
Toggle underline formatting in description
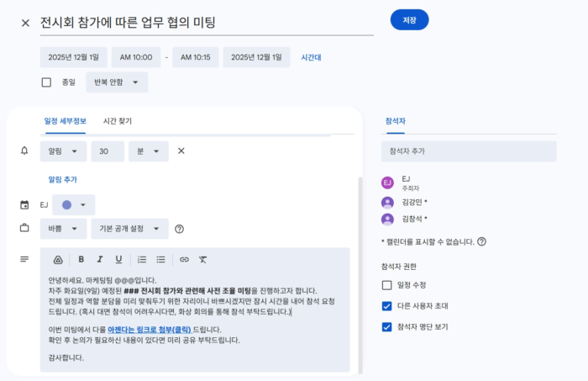point(118,259)
